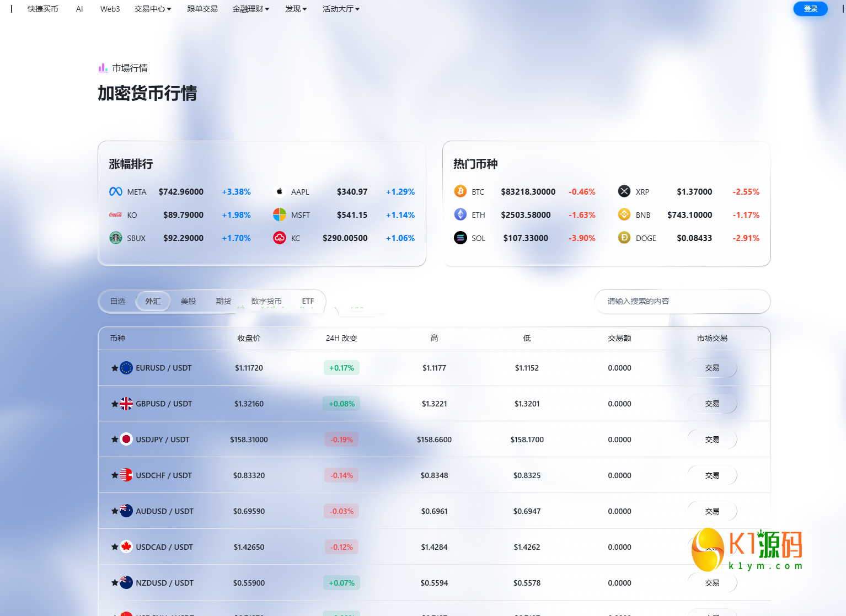The width and height of the screenshot is (846, 616).
Task: Switch to the 数字货币 tab
Action: point(266,301)
